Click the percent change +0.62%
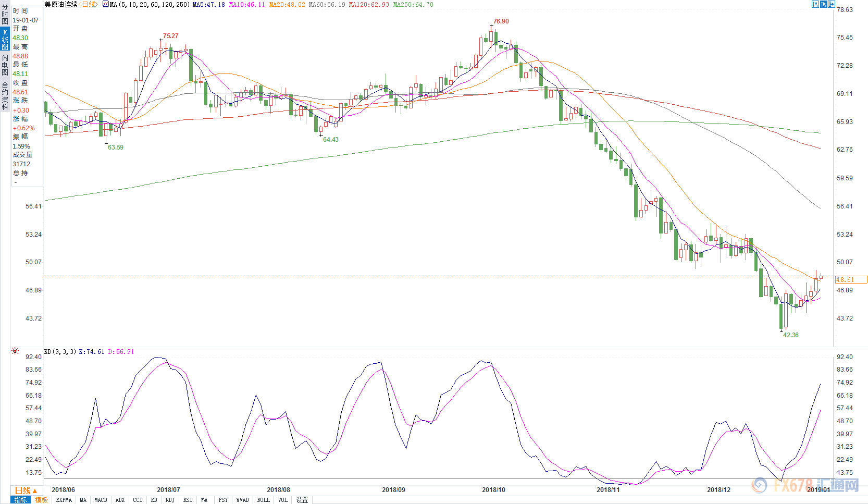The height and width of the screenshot is (504, 868). (x=24, y=128)
